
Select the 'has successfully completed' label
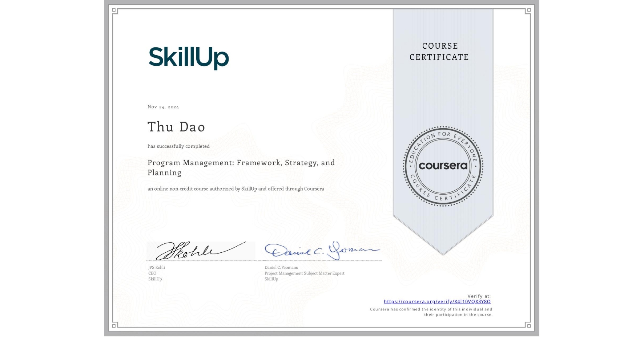pos(178,146)
